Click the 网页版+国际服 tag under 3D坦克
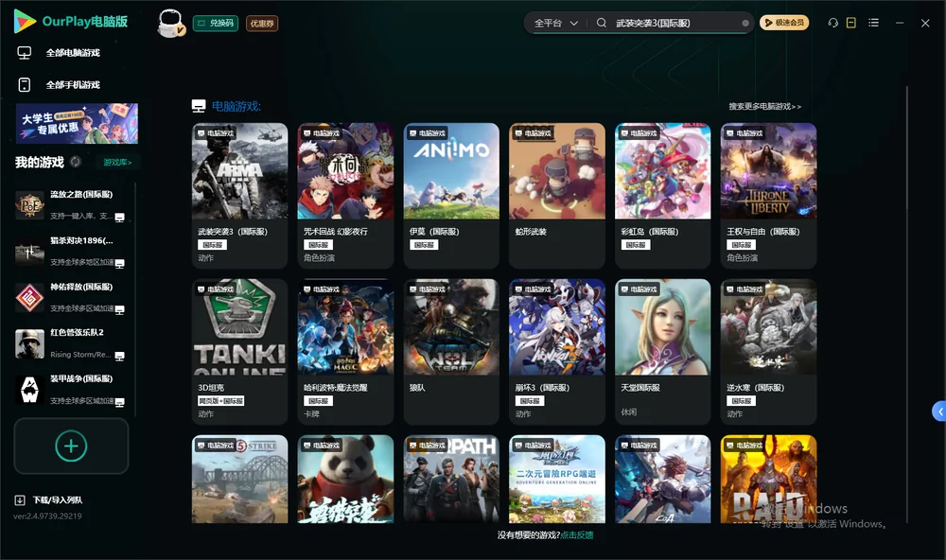Screen dimensions: 946x560 [220, 401]
